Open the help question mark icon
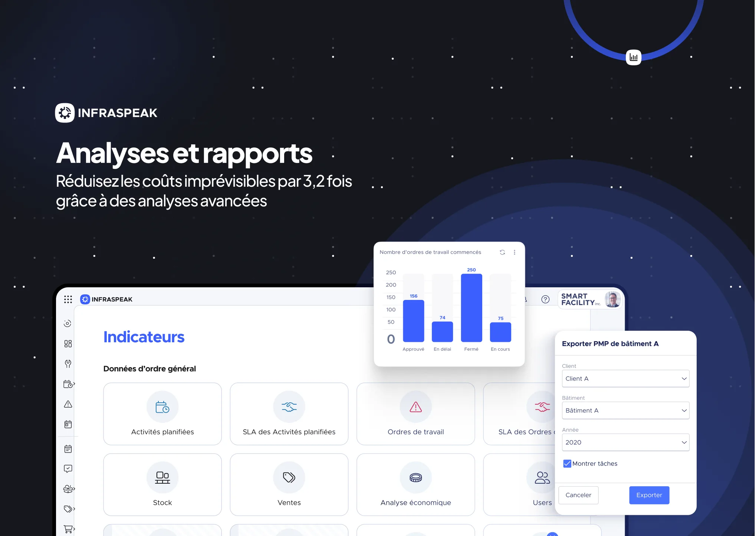The width and height of the screenshot is (756, 536). [545, 299]
